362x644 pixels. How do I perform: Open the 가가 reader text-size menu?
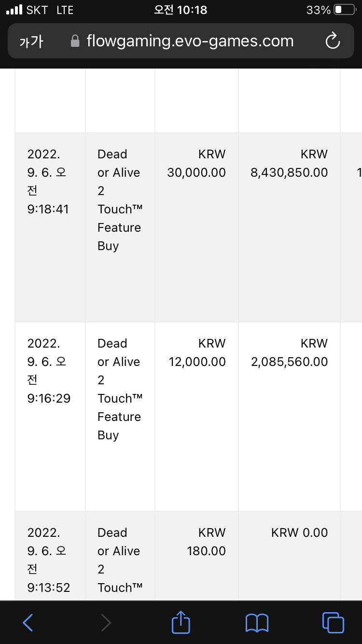pyautogui.click(x=31, y=42)
